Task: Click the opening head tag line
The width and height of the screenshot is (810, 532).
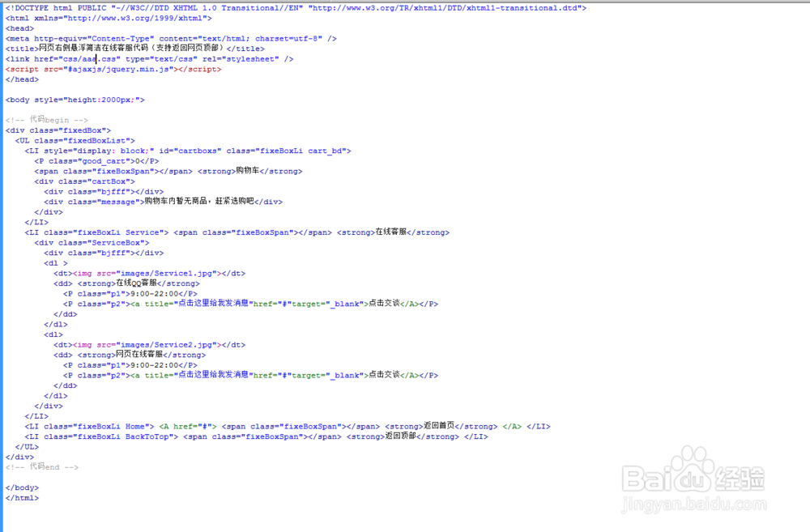Action: [19, 28]
